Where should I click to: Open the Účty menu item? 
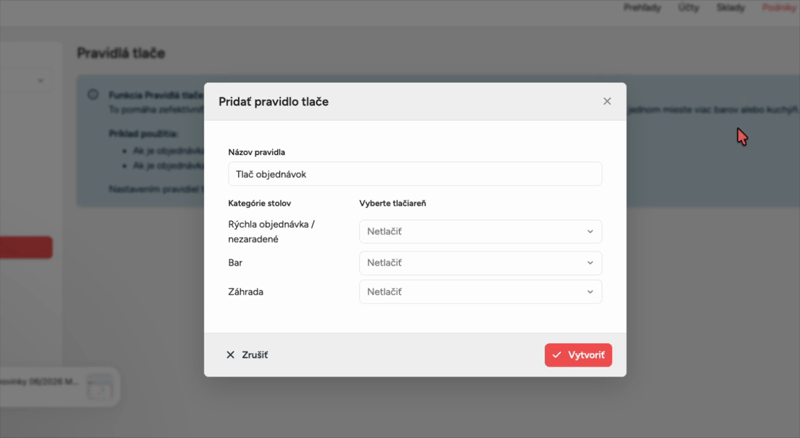(688, 8)
